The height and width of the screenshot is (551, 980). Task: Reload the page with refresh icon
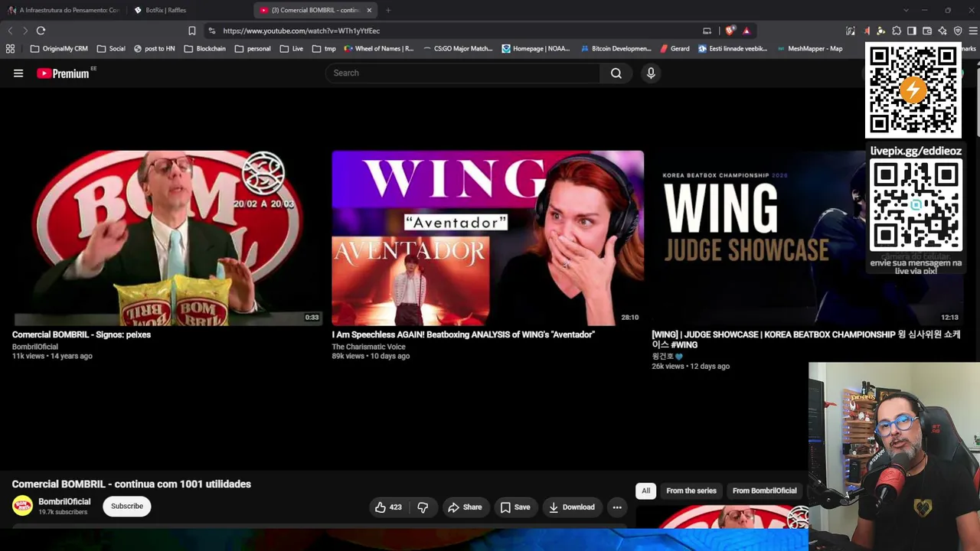(41, 31)
